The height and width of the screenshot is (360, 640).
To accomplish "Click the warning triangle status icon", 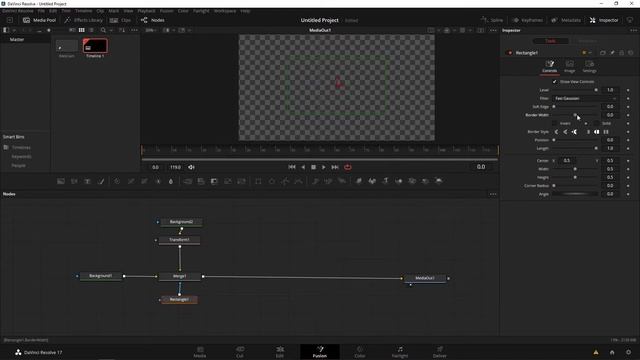I will pyautogui.click(x=596, y=352).
